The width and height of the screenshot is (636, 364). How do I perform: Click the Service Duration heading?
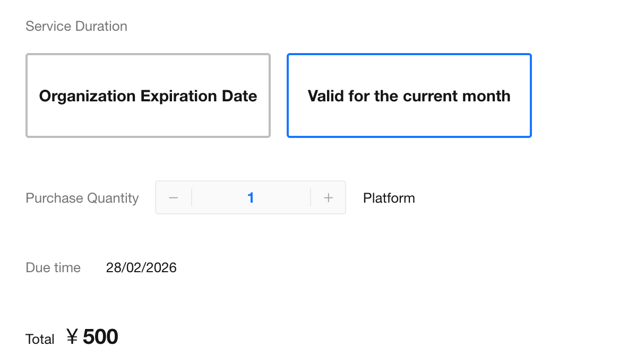point(76,26)
